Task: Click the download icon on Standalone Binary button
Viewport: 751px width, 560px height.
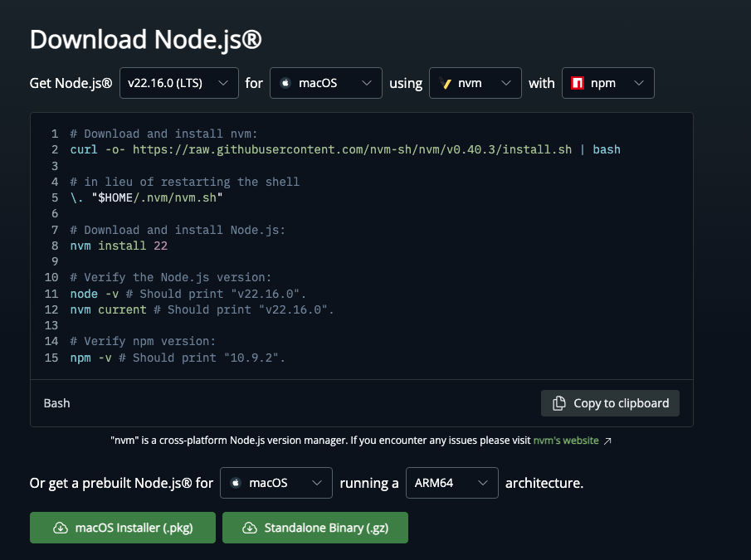Action: coord(250,528)
